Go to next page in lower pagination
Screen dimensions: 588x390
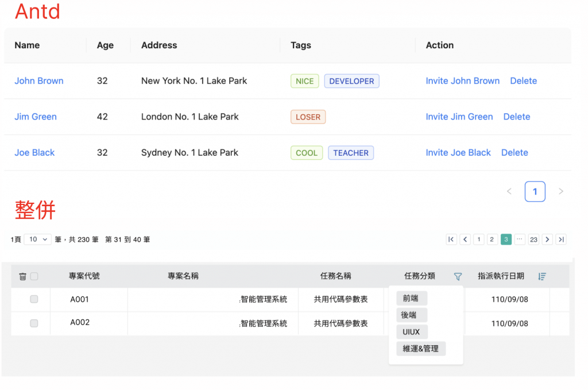coord(548,240)
